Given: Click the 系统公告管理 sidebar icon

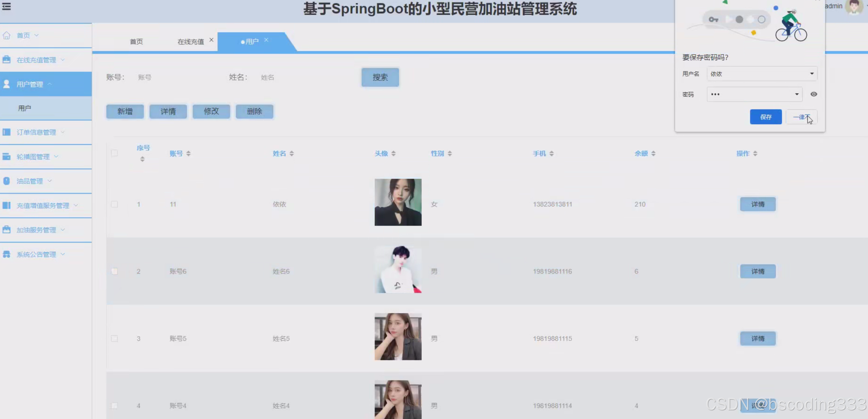Looking at the screenshot, I should (6, 254).
